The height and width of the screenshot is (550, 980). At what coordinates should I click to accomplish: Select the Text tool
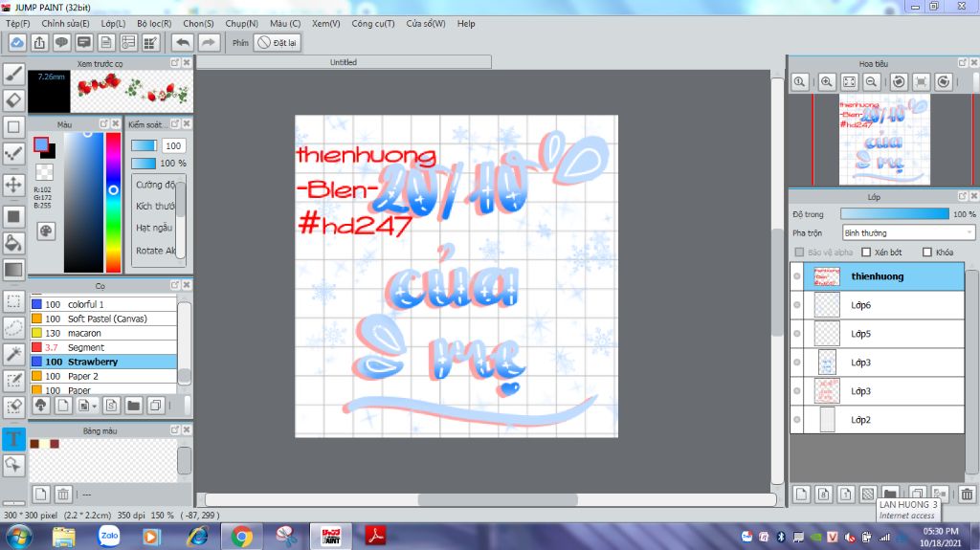[13, 438]
